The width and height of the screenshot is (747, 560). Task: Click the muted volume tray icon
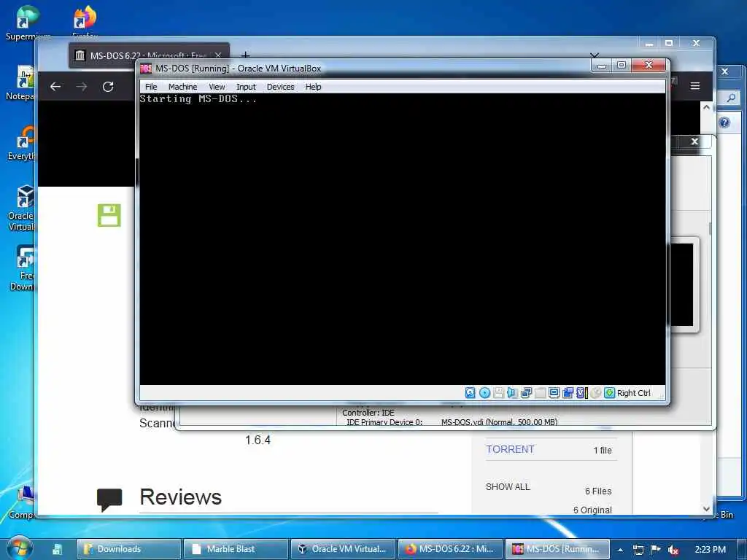click(x=673, y=550)
